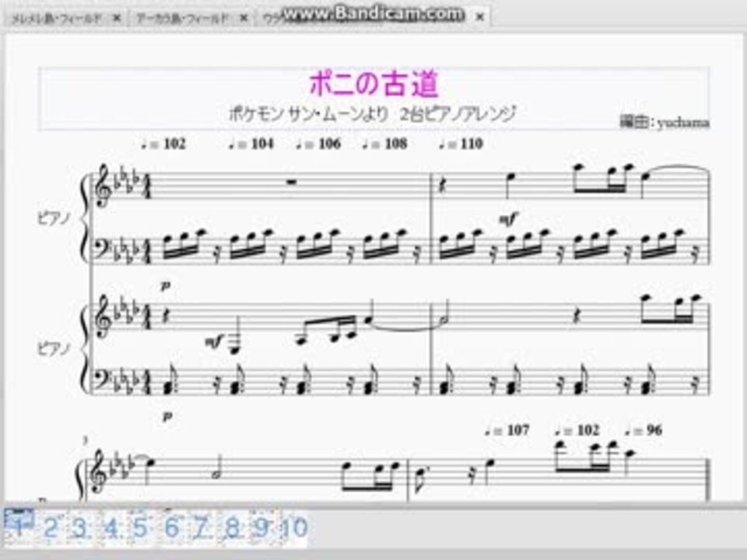Select first piano bass clef in system one
The width and height of the screenshot is (747, 560).
(101, 247)
